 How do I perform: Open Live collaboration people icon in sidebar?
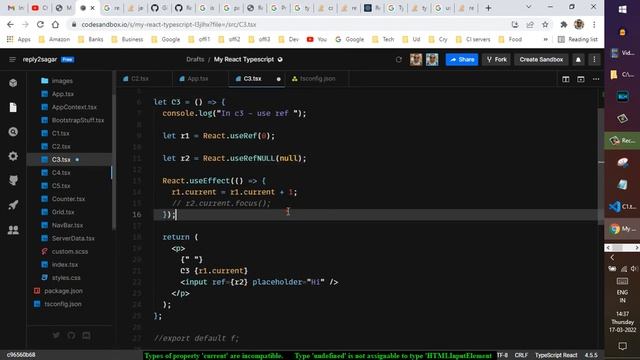click(13, 230)
